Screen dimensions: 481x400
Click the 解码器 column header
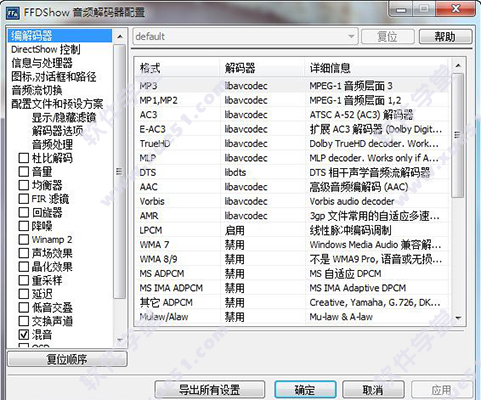(262, 68)
